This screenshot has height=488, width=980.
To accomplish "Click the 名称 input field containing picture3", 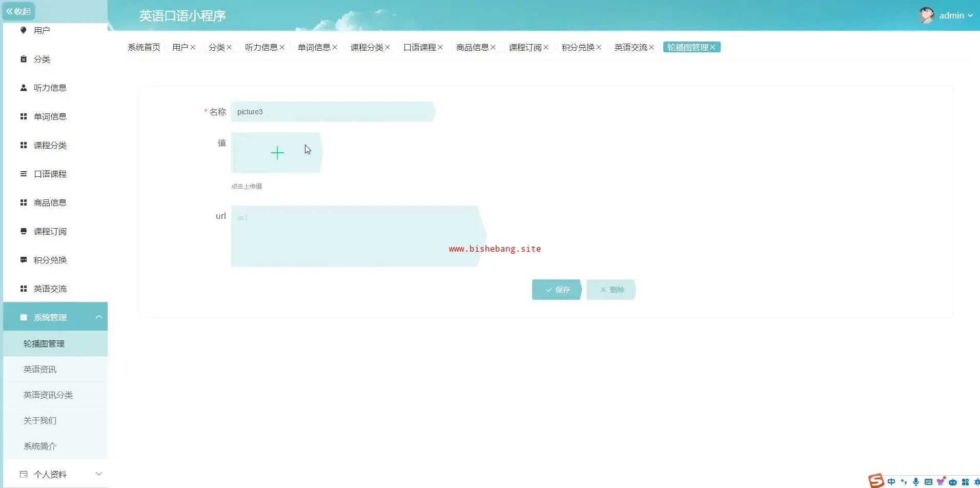I will tap(332, 112).
